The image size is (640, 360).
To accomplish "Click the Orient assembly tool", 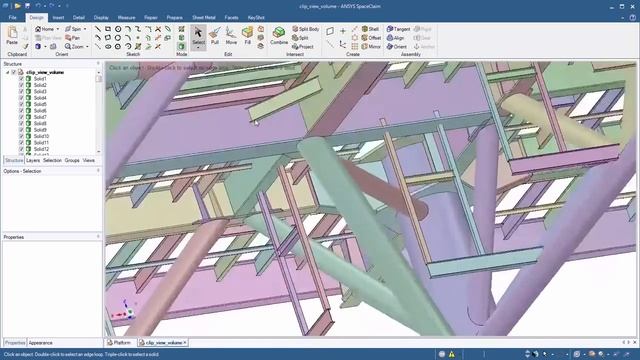I will pos(397,47).
